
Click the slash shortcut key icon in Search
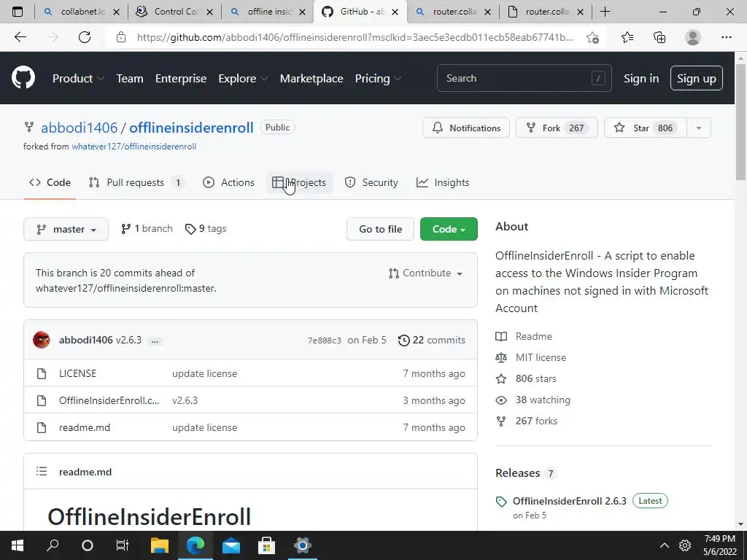click(x=598, y=78)
